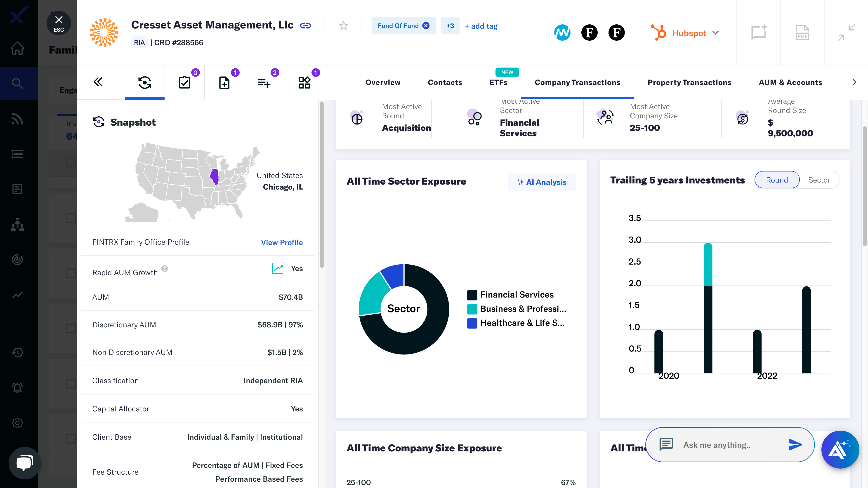Click the + add tag link

pyautogui.click(x=481, y=26)
